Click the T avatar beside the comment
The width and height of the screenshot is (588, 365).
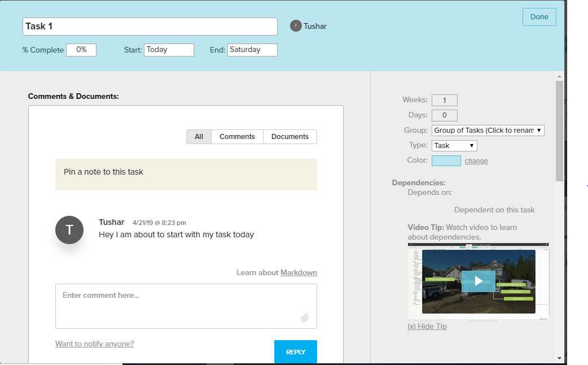tap(69, 229)
